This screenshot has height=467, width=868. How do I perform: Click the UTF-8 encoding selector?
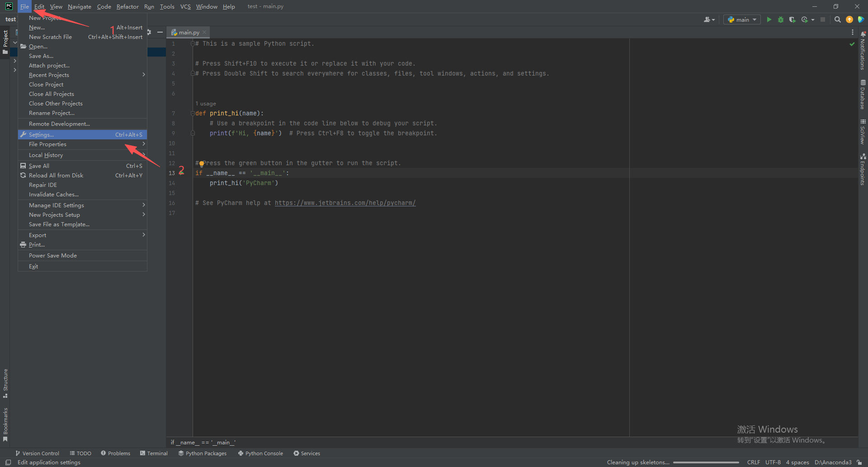click(773, 462)
